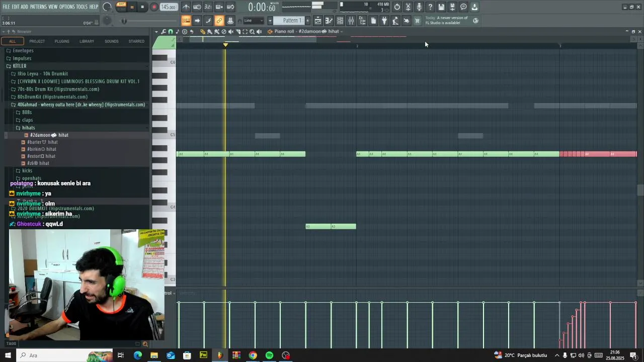The height and width of the screenshot is (362, 644).
Task: Select the slice tool in piano roll
Action: point(238,32)
